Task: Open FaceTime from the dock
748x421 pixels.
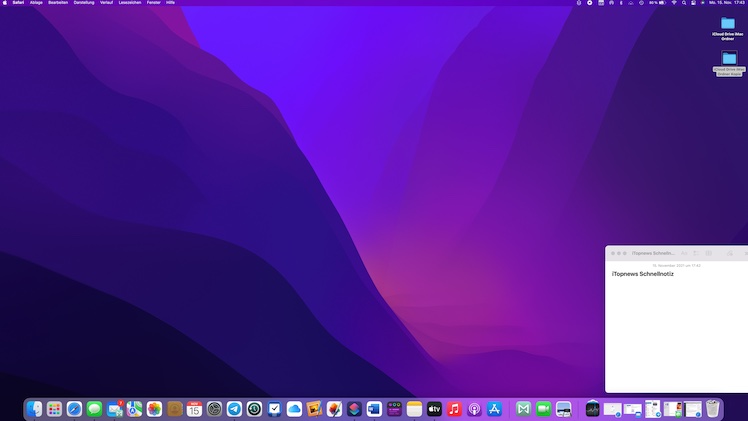Action: (544, 409)
